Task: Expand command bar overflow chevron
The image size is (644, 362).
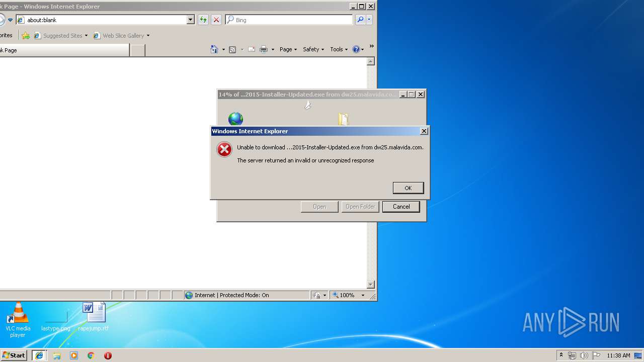Action: pyautogui.click(x=372, y=46)
